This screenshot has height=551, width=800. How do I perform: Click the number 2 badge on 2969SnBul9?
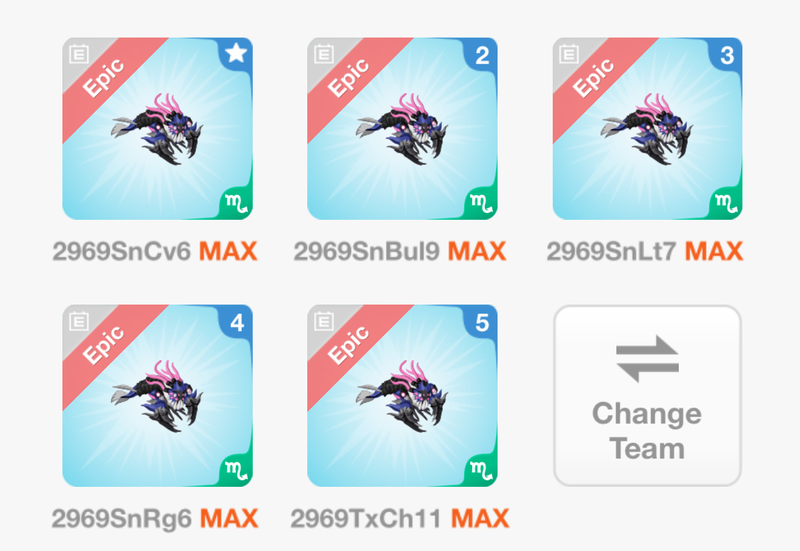click(x=482, y=55)
